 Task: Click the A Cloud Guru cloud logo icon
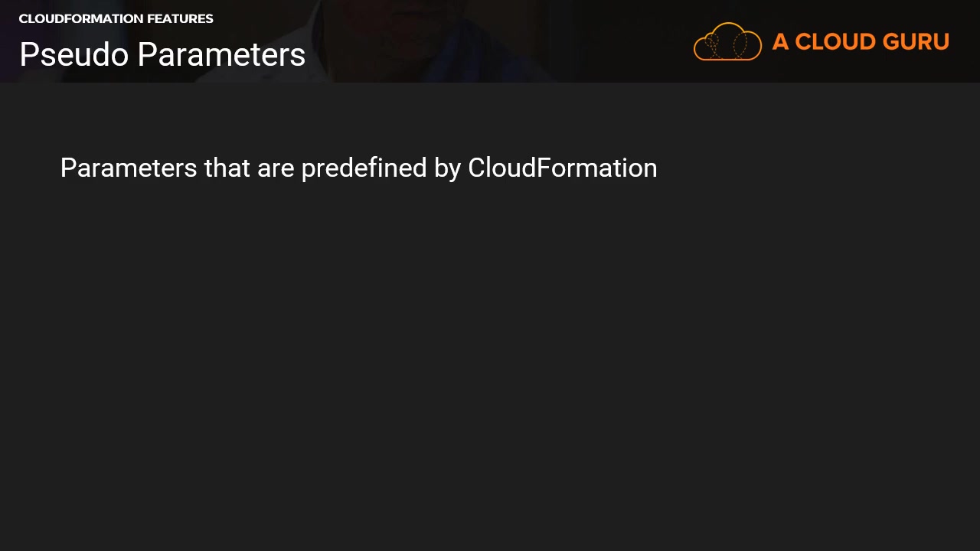727,41
